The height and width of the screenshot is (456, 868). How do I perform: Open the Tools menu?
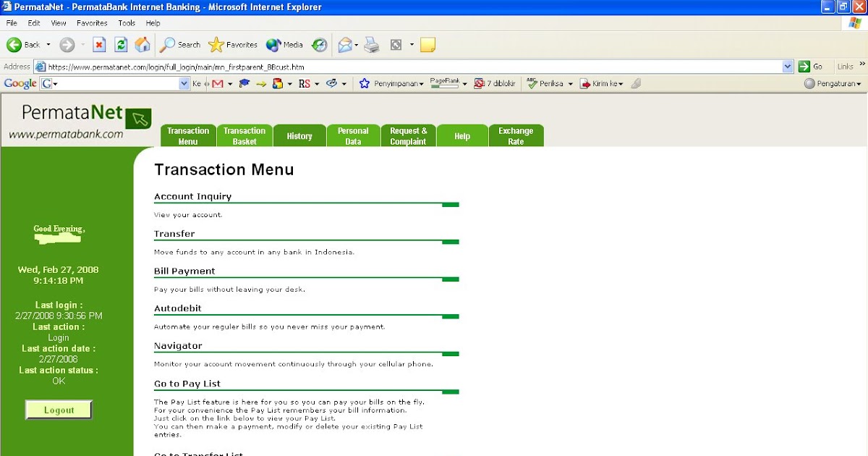[127, 23]
